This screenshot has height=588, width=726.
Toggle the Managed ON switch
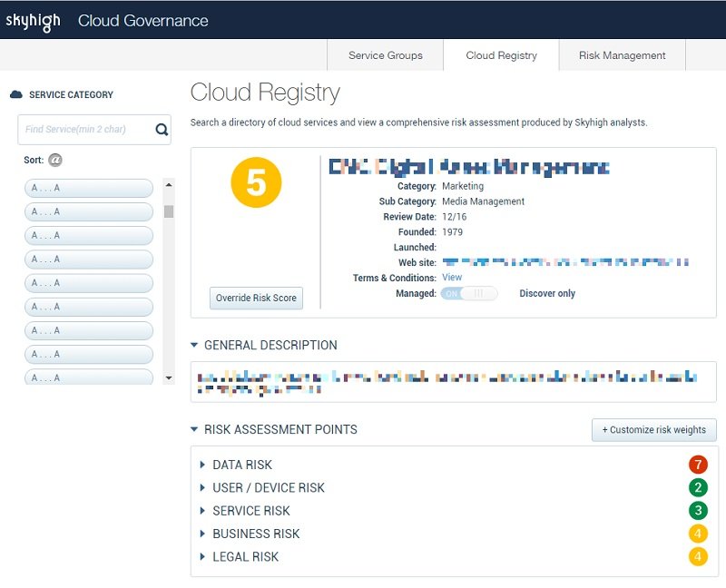(x=469, y=293)
